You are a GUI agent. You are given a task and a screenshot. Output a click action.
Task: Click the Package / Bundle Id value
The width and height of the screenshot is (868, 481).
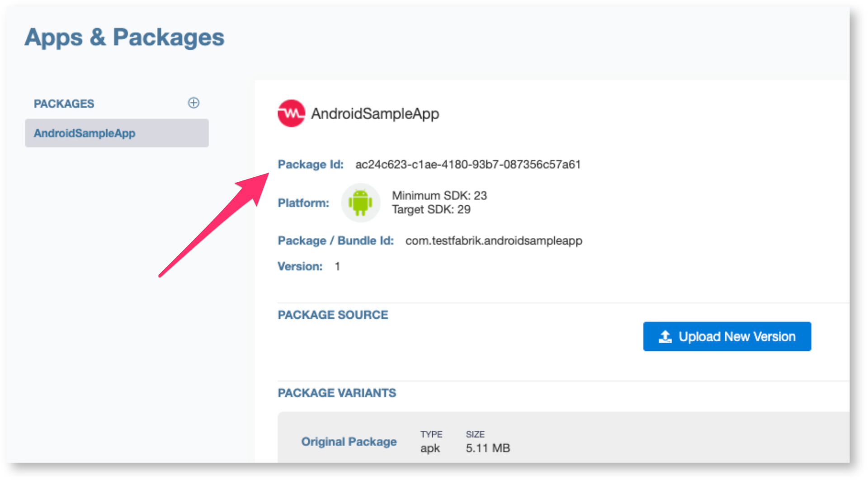[494, 240]
